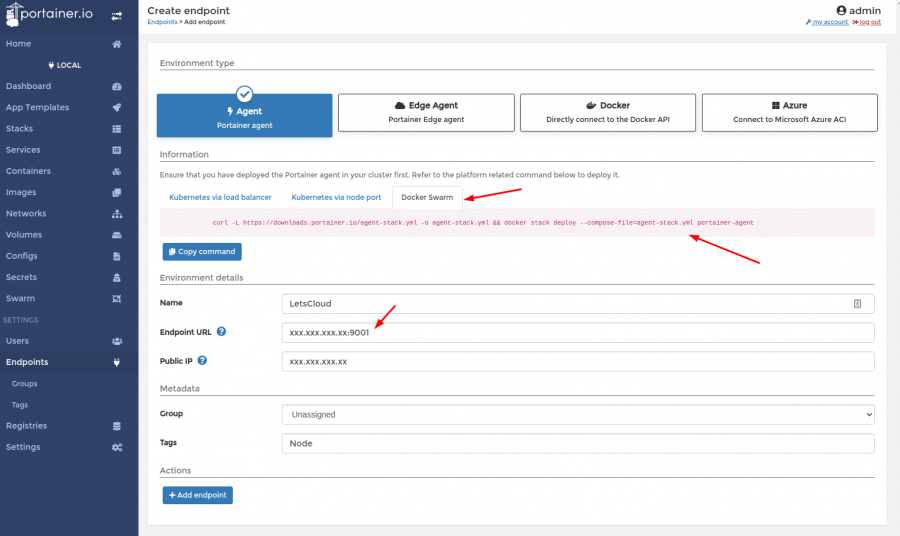Screen dimensions: 900x536
Task: Open Containers in the sidebar
Action: [x=69, y=172]
